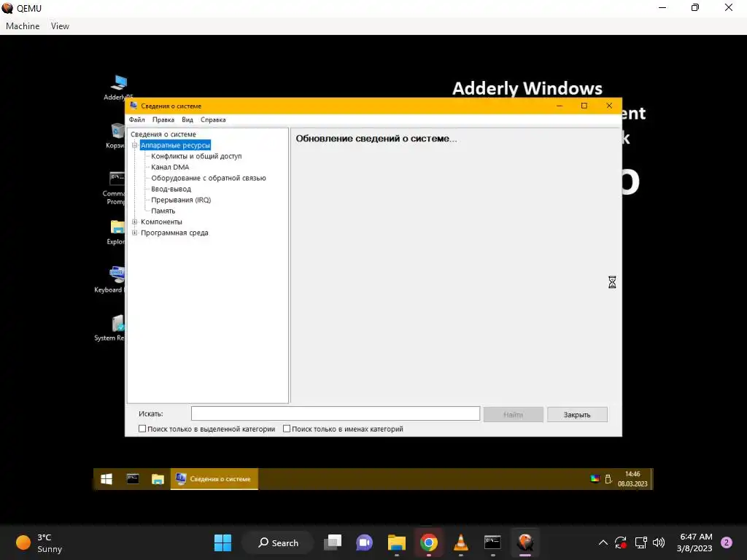The width and height of the screenshot is (747, 560).
Task: Enable Поиск только в выделенной категории checkbox
Action: [142, 429]
